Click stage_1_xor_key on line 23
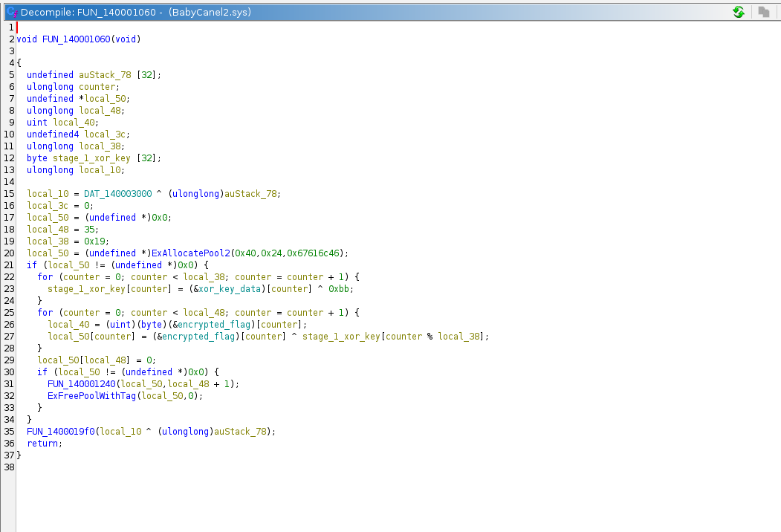Screen dimensions: 781x532 [86, 289]
